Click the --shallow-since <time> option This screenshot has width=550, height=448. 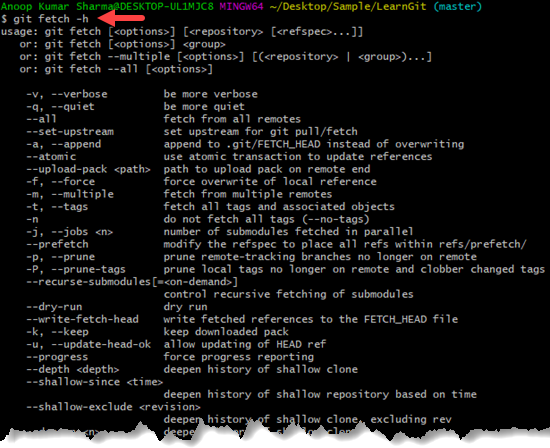(95, 382)
